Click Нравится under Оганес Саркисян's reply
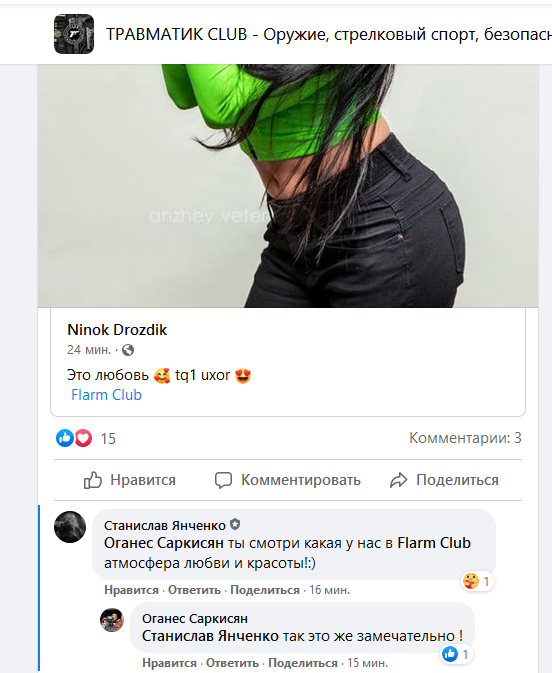The width and height of the screenshot is (552, 673). point(169,663)
